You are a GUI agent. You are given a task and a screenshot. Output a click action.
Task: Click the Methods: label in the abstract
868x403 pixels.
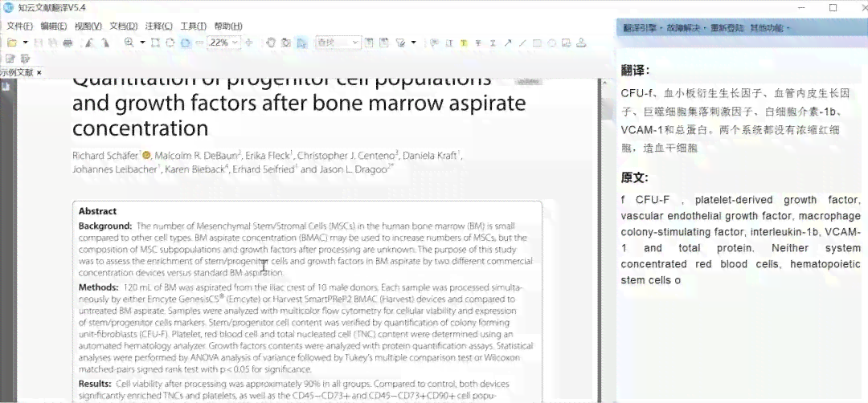coord(99,287)
